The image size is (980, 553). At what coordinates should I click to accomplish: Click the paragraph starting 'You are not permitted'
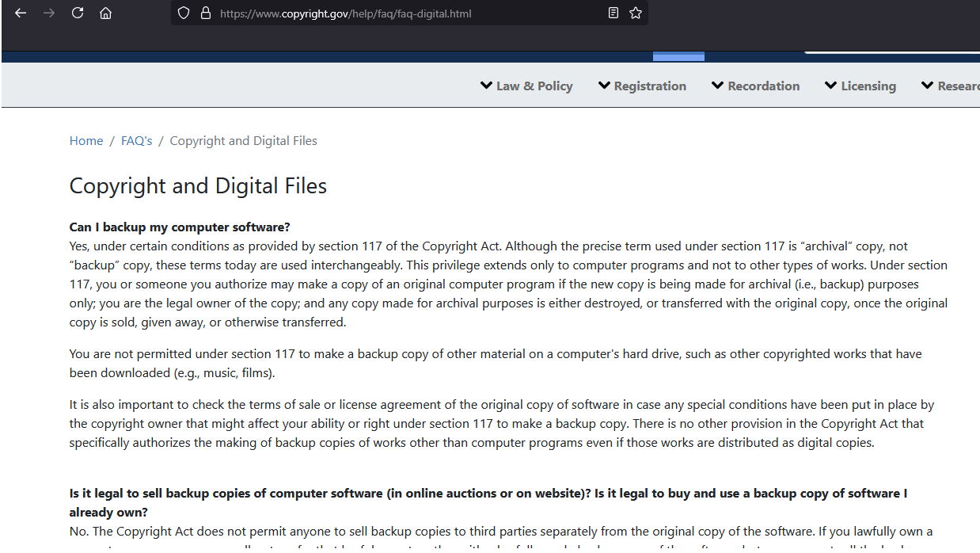[x=496, y=363]
